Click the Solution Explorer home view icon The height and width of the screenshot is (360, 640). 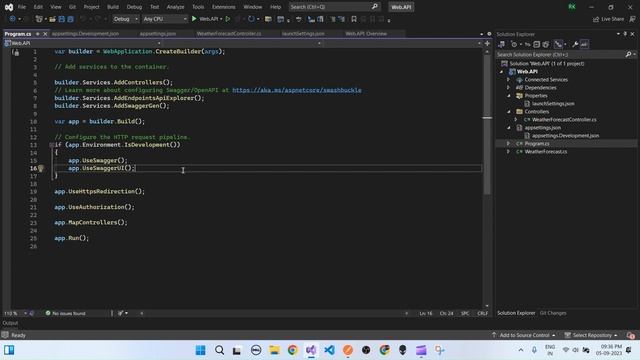click(x=501, y=44)
